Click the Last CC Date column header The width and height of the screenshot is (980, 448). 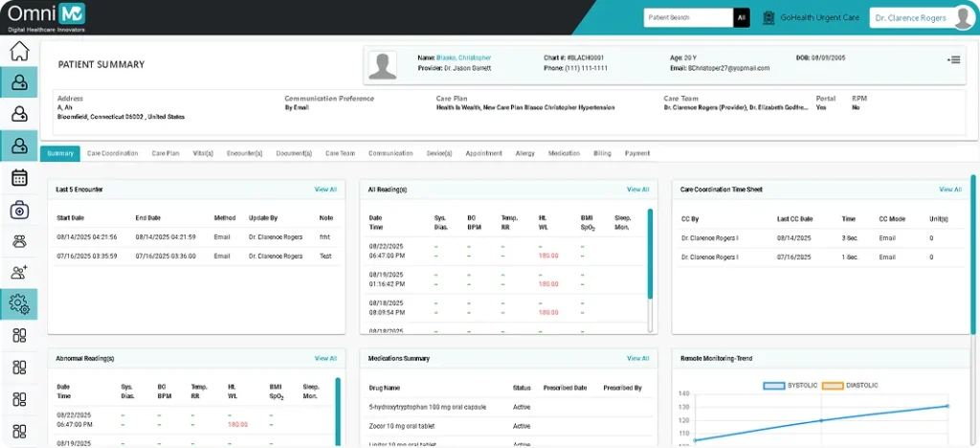tap(795, 219)
